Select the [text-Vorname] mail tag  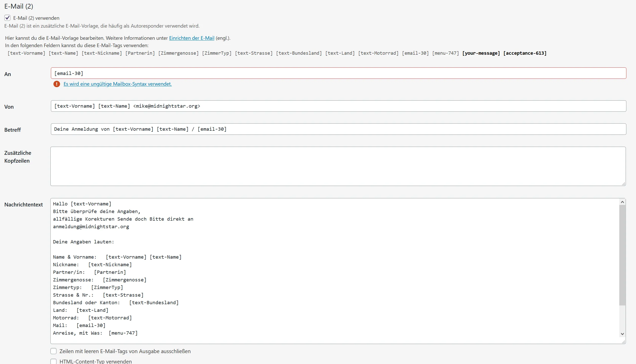coord(26,53)
